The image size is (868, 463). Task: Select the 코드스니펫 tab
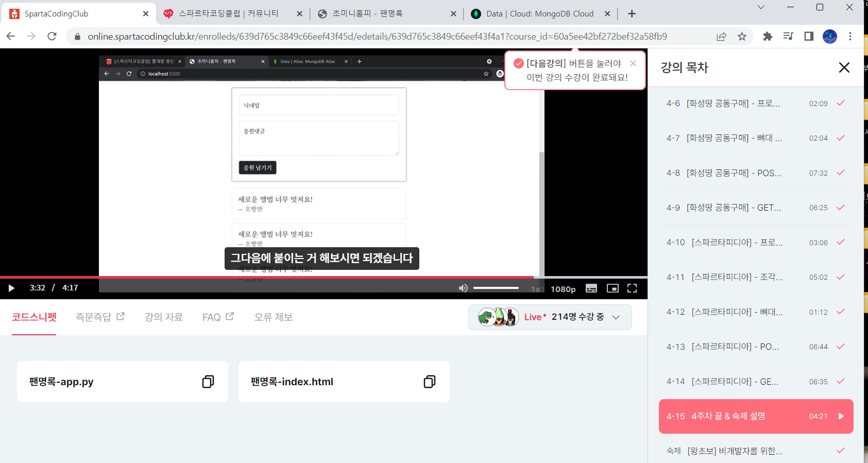click(x=34, y=317)
